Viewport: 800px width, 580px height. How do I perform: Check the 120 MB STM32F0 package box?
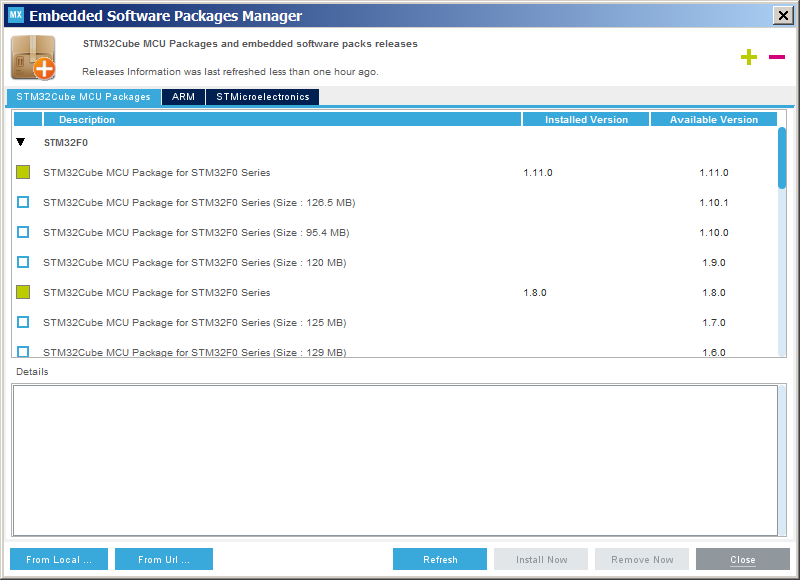click(23, 262)
